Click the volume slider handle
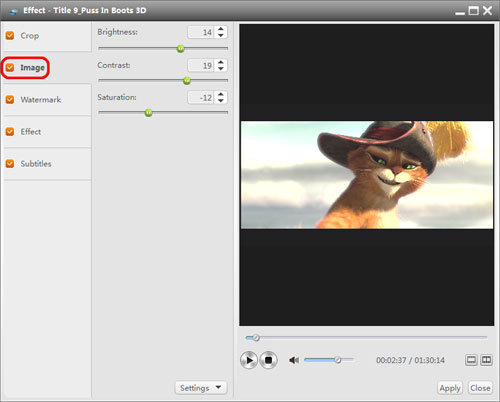Viewport: 500px width, 402px height. click(x=338, y=360)
